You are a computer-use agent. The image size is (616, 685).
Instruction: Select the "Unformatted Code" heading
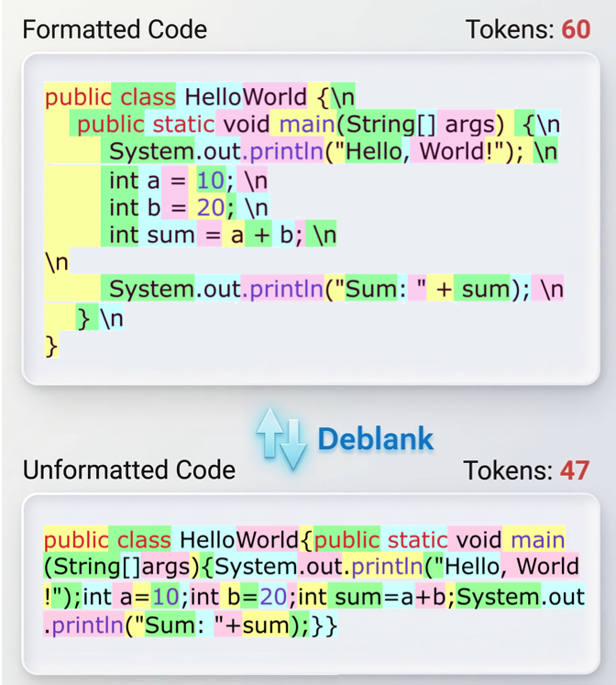(129, 470)
